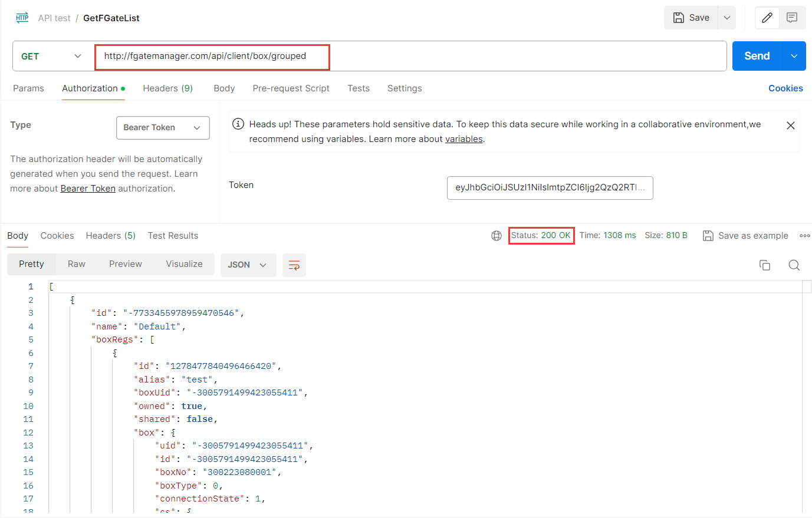Screen dimensions: 812x518
Task: Open the GET method dropdown
Action: point(52,56)
